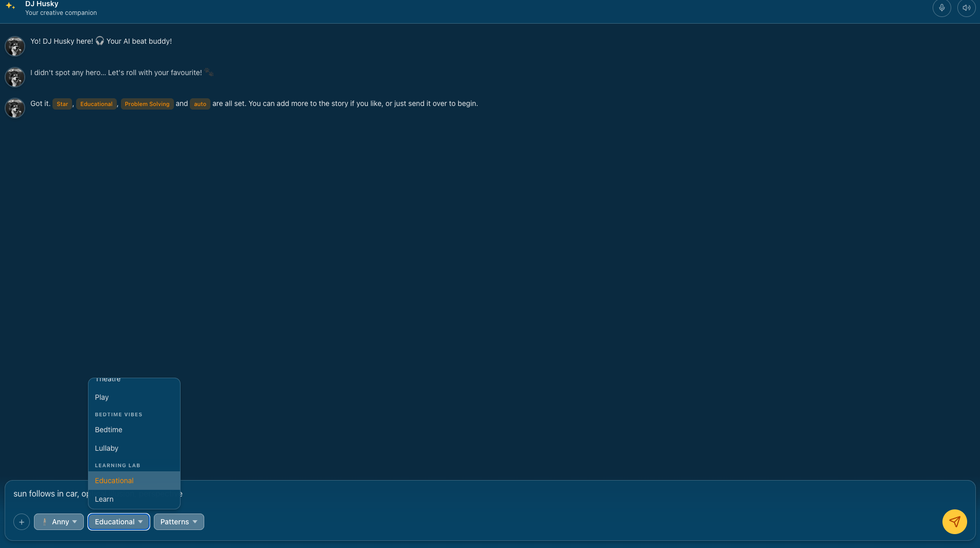Image resolution: width=980 pixels, height=548 pixels.
Task: Toggle the speaker sound icon
Action: (x=966, y=8)
